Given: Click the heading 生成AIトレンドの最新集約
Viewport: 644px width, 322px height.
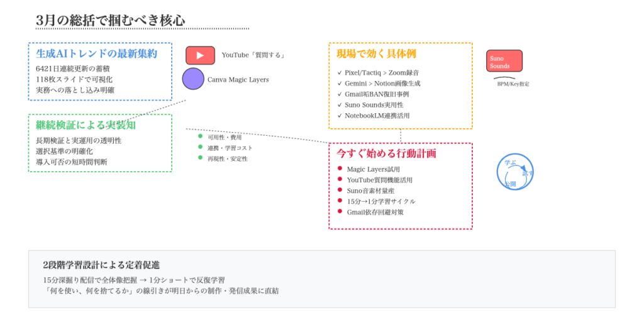Looking at the screenshot, I should (96, 54).
